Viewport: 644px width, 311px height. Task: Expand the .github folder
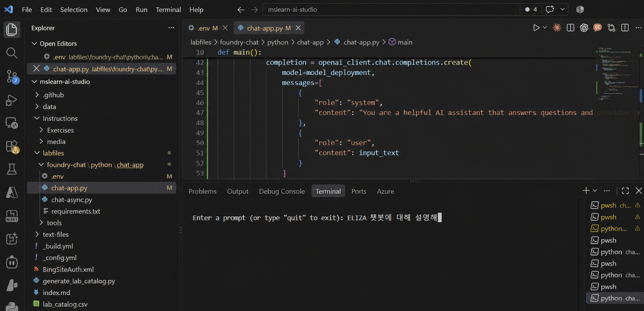pyautogui.click(x=37, y=95)
